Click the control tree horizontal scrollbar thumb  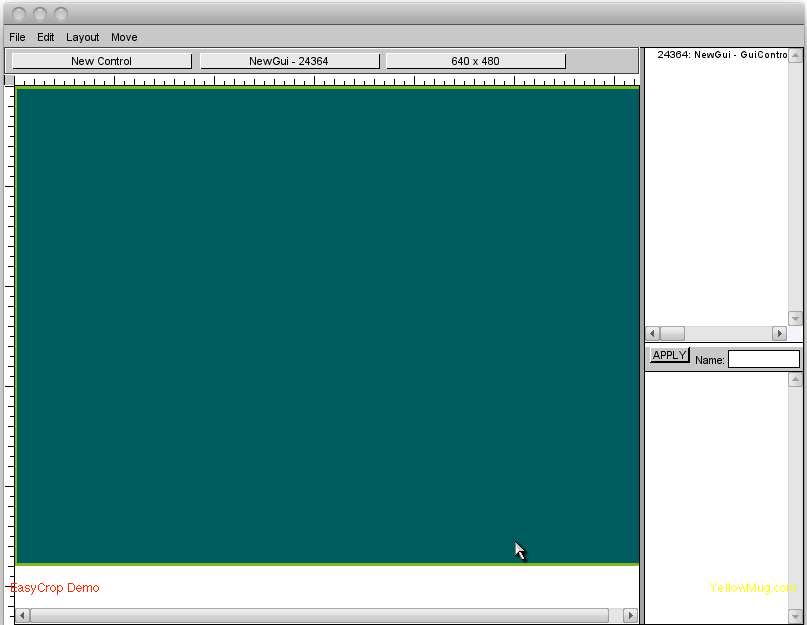coord(672,333)
